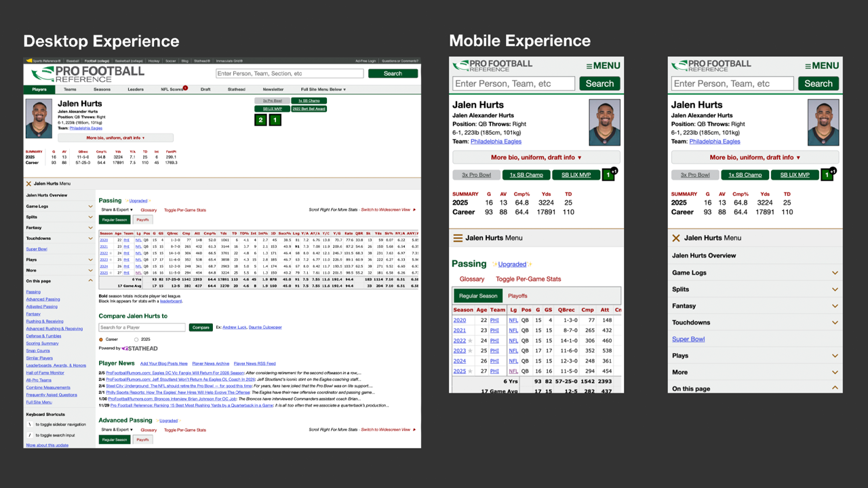The height and width of the screenshot is (488, 868).
Task: Select the 2025 radio button
Action: (x=136, y=339)
